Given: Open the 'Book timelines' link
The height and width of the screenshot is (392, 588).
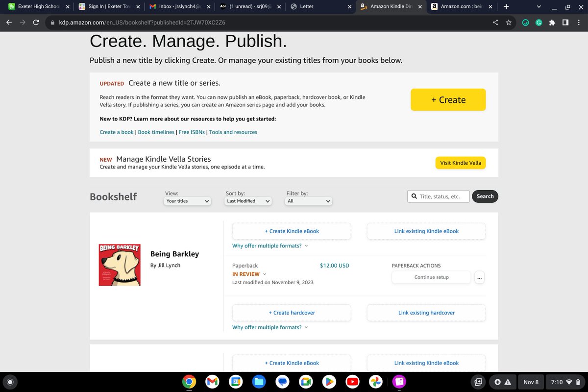Looking at the screenshot, I should click(156, 132).
